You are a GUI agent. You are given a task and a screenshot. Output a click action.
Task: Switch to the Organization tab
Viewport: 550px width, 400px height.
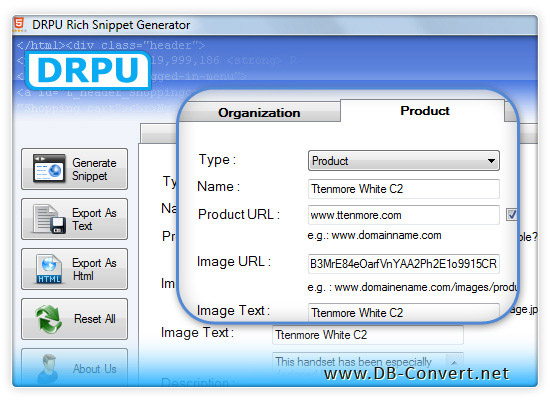click(x=260, y=113)
